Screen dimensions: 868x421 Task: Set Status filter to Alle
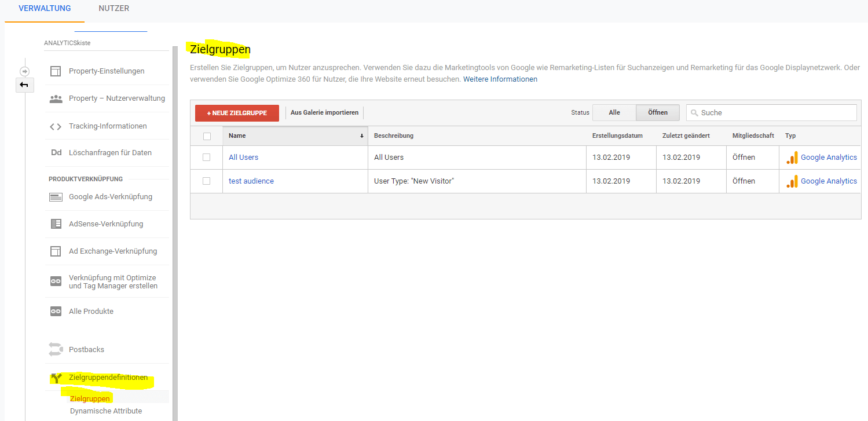(614, 113)
